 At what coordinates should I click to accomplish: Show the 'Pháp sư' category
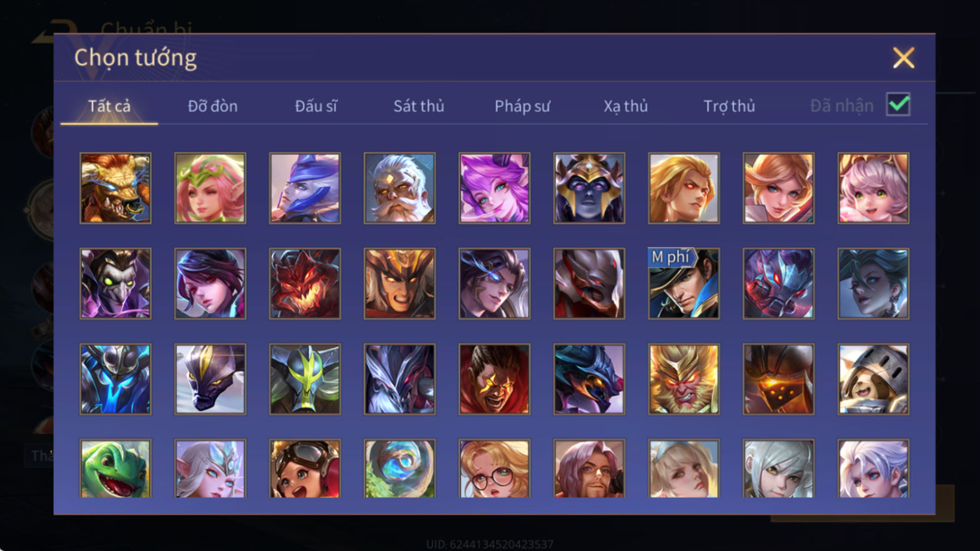point(522,106)
